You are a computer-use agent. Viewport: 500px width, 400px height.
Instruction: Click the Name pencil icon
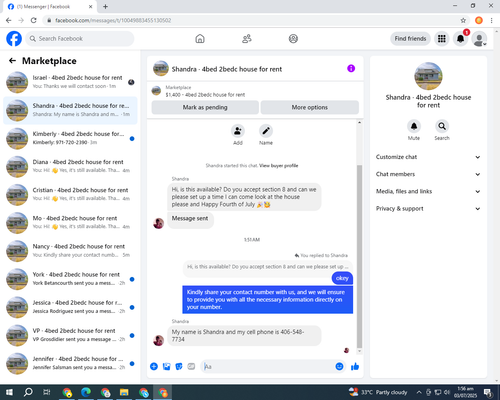pos(266,131)
